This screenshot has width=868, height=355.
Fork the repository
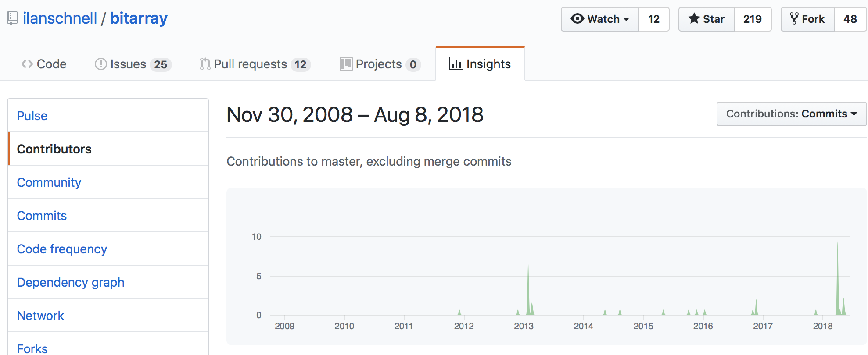[807, 19]
